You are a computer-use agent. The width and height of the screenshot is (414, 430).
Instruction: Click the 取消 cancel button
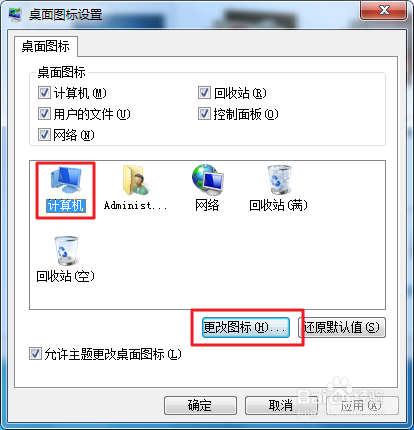(x=281, y=405)
